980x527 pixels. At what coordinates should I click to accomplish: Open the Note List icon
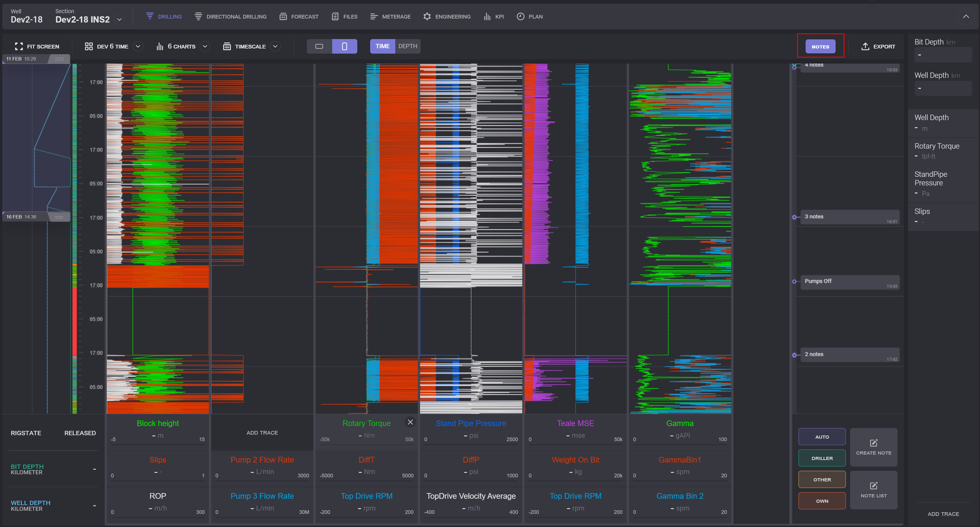(874, 486)
